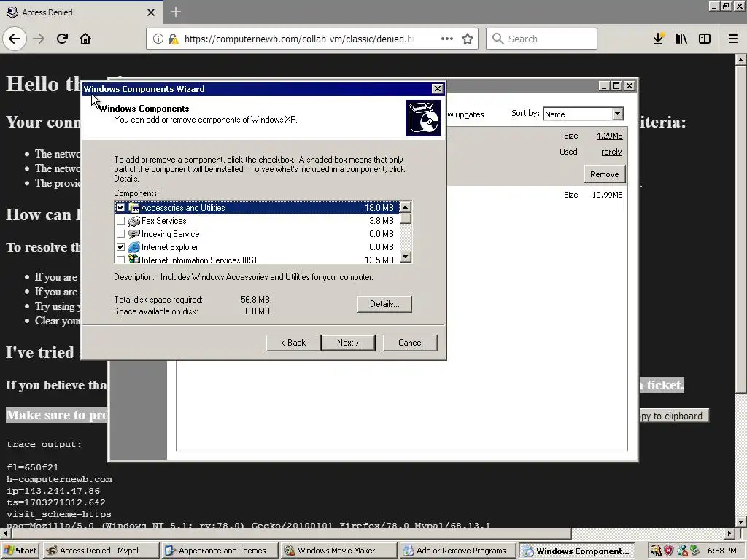Click the components list scrollbar thumb
Image resolution: width=747 pixels, height=560 pixels.
pos(406,219)
